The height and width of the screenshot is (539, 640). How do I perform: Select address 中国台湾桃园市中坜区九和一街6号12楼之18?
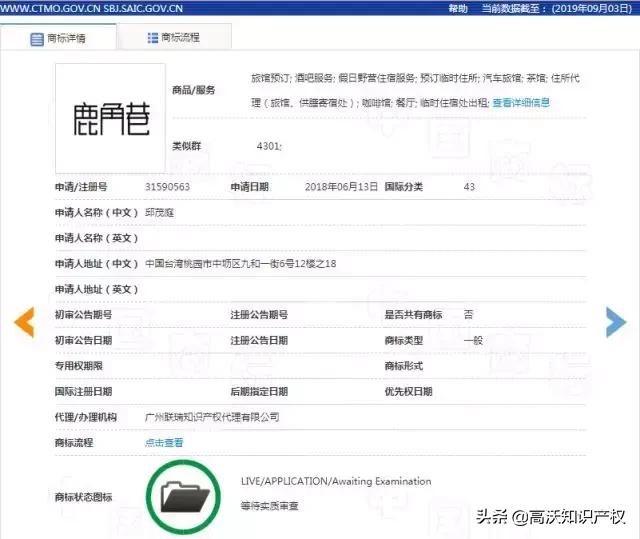click(x=240, y=264)
